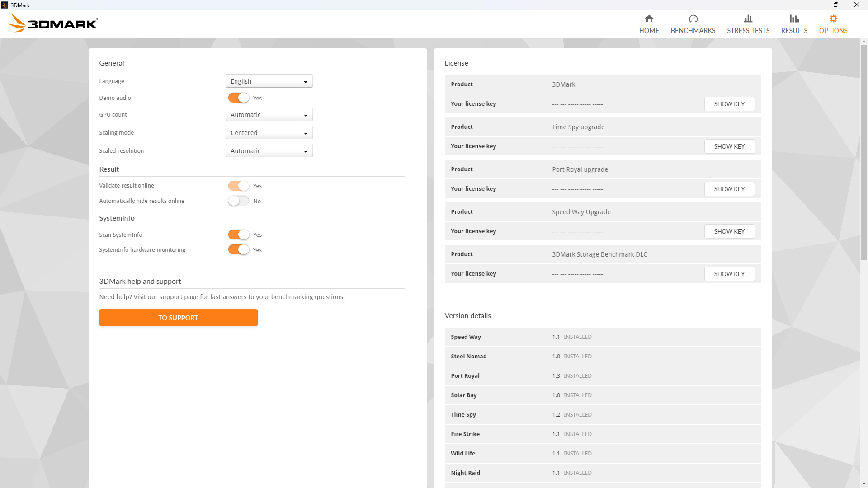This screenshot has width=868, height=488.
Task: Click the Options gear icon
Action: pyautogui.click(x=833, y=19)
